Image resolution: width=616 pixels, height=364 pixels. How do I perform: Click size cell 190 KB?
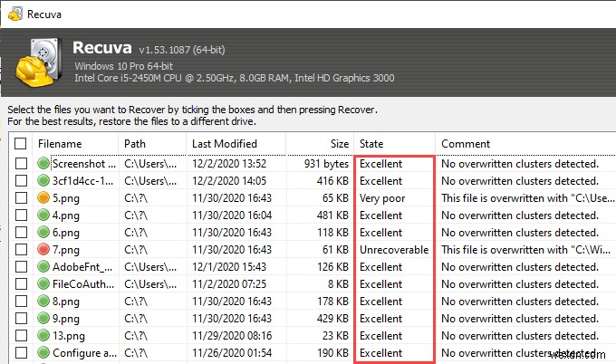pos(332,352)
